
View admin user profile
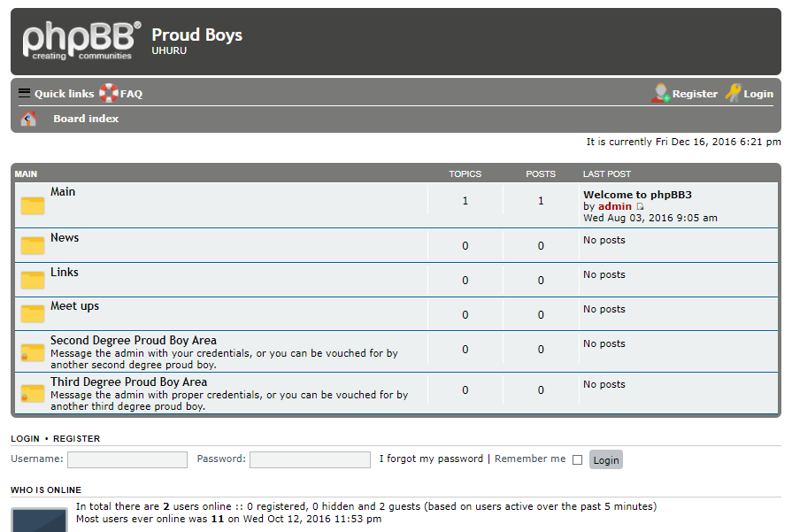(x=615, y=206)
